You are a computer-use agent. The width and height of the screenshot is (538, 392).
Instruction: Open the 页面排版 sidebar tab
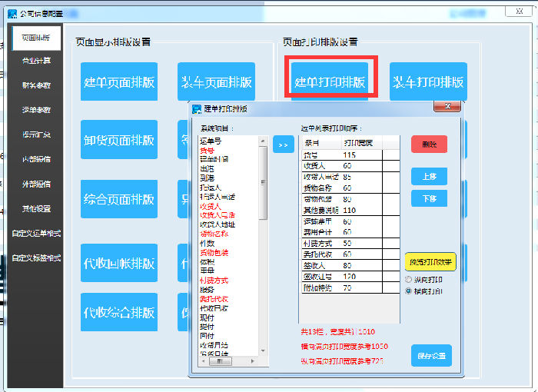36,38
